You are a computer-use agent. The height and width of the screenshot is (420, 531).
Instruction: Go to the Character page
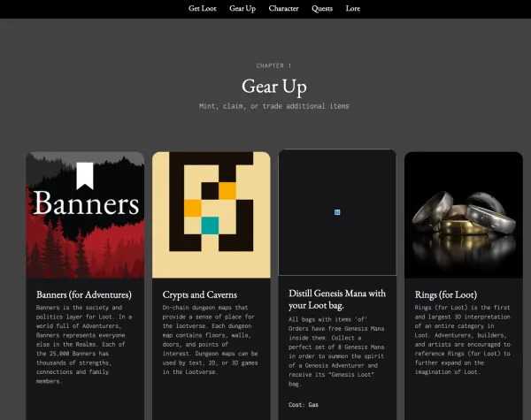(x=283, y=9)
